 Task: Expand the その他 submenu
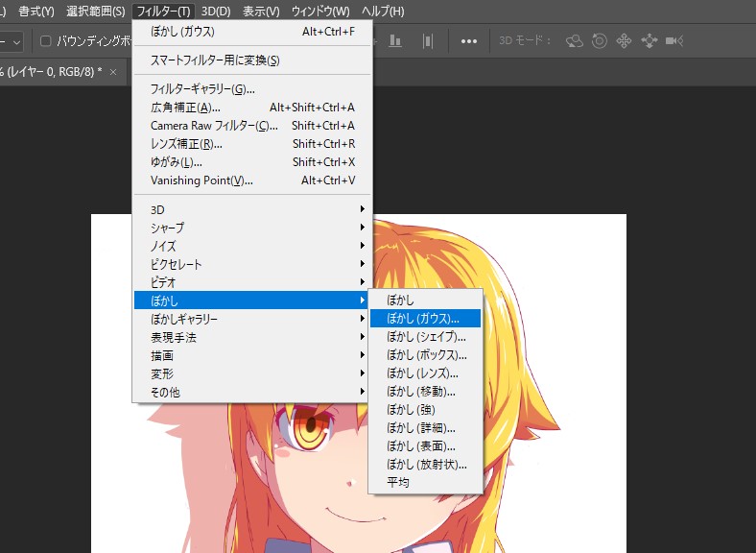(252, 393)
